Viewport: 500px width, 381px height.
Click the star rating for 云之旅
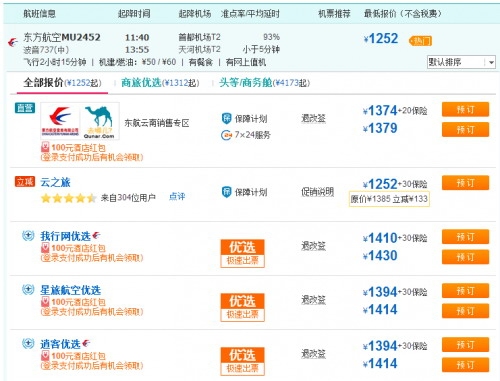[68, 198]
